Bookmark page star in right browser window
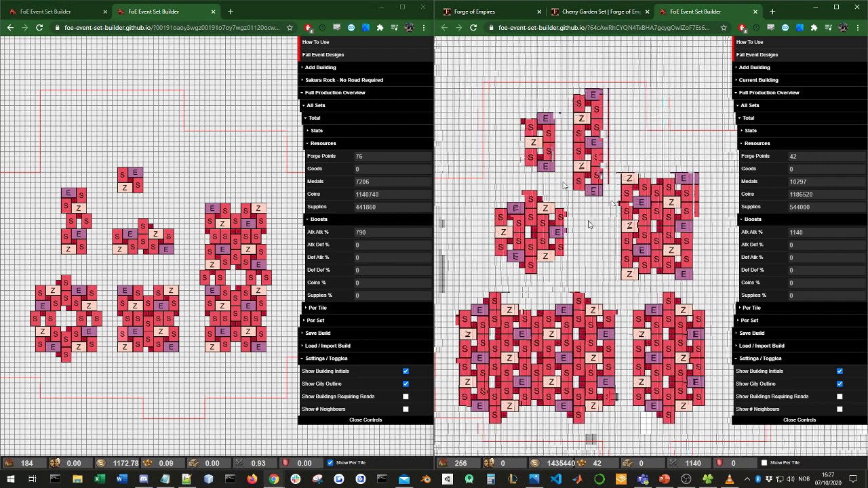 pos(724,28)
